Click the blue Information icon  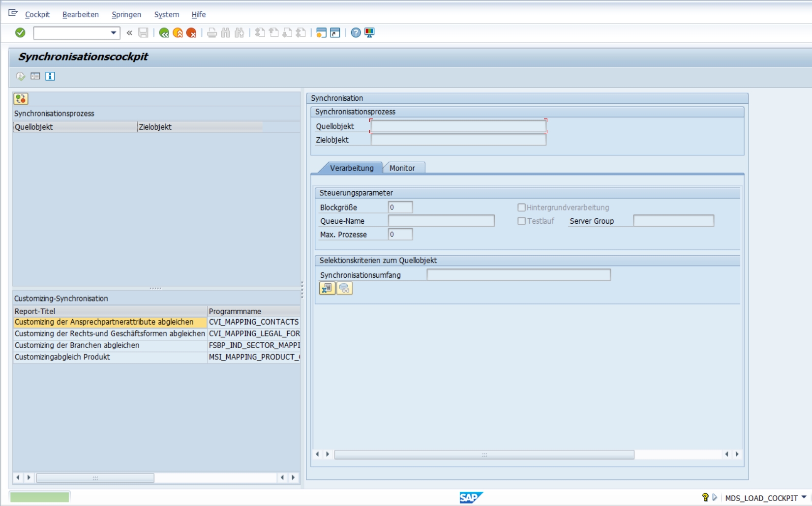pyautogui.click(x=50, y=76)
